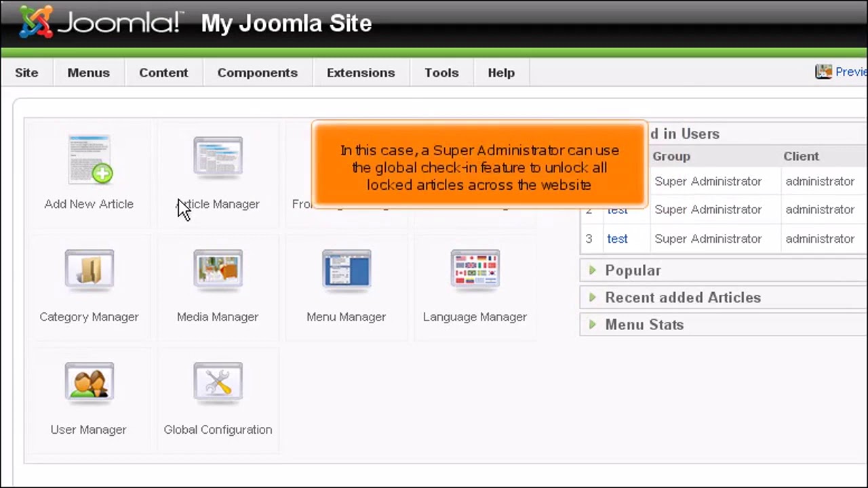Click the Global Configuration label
This screenshot has width=868, height=488.
coord(218,430)
